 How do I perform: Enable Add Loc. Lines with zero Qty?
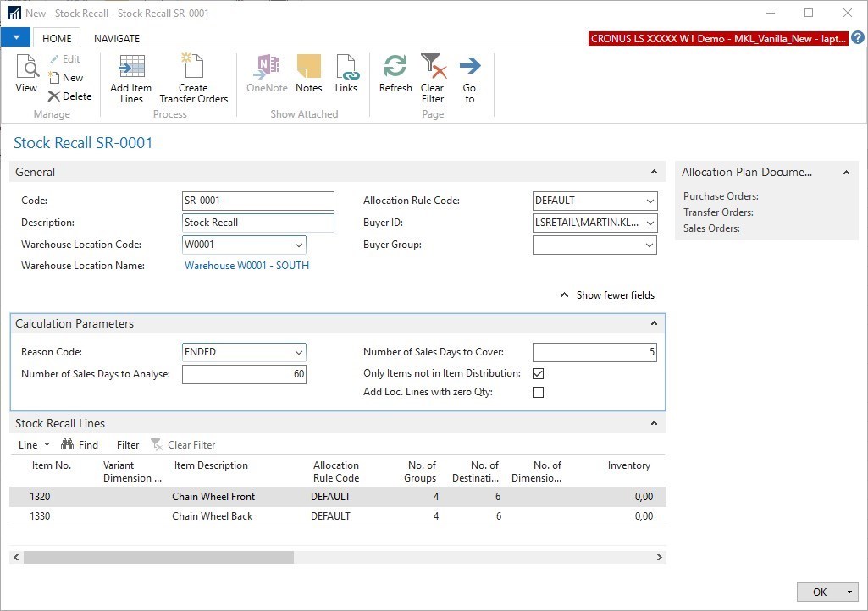coord(538,392)
